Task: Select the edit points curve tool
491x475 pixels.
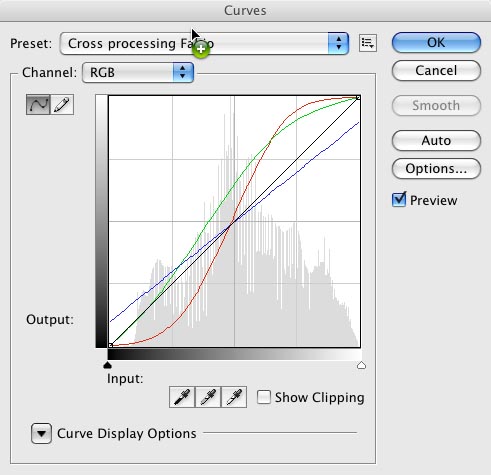Action: [x=38, y=105]
